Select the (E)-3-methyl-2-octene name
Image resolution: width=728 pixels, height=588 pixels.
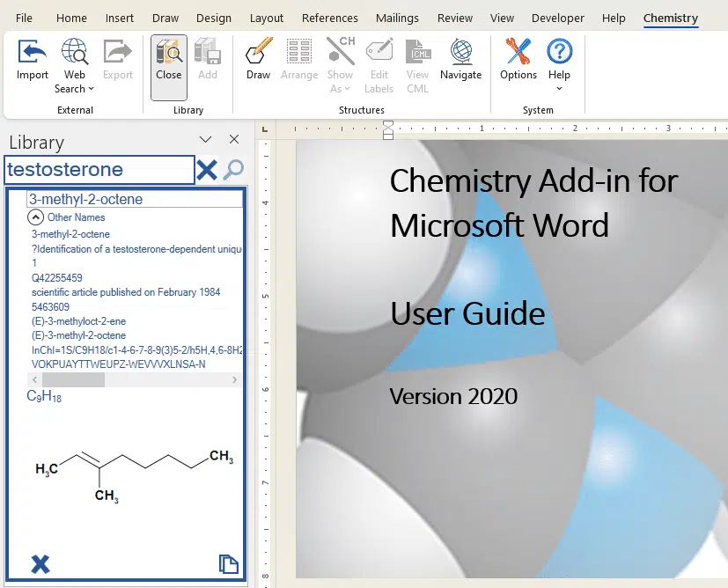pyautogui.click(x=78, y=335)
